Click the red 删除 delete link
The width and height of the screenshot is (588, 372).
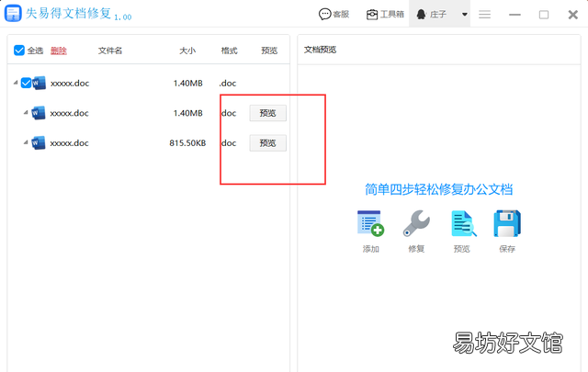pyautogui.click(x=59, y=51)
